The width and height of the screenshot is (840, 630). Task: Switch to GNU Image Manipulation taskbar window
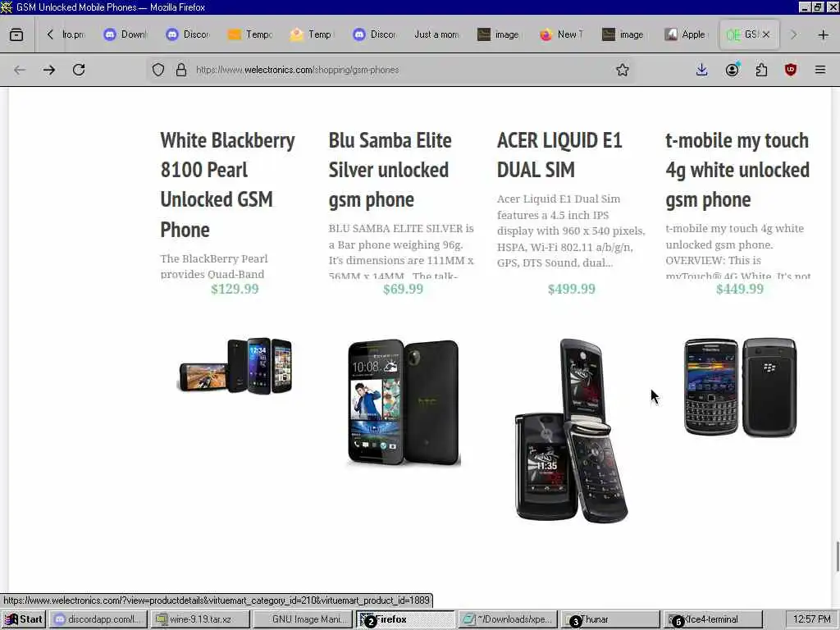(303, 619)
